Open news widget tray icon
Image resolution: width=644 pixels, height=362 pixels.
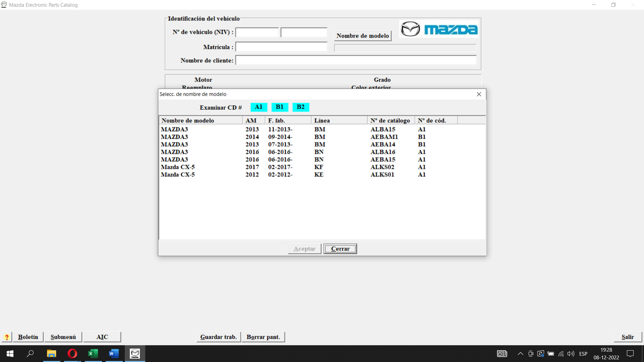tap(502, 354)
